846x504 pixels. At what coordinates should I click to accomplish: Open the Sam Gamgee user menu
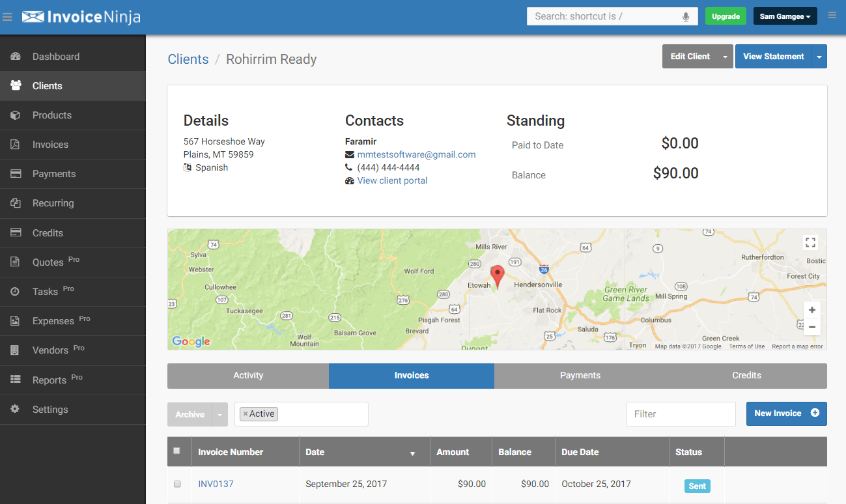[x=785, y=17]
